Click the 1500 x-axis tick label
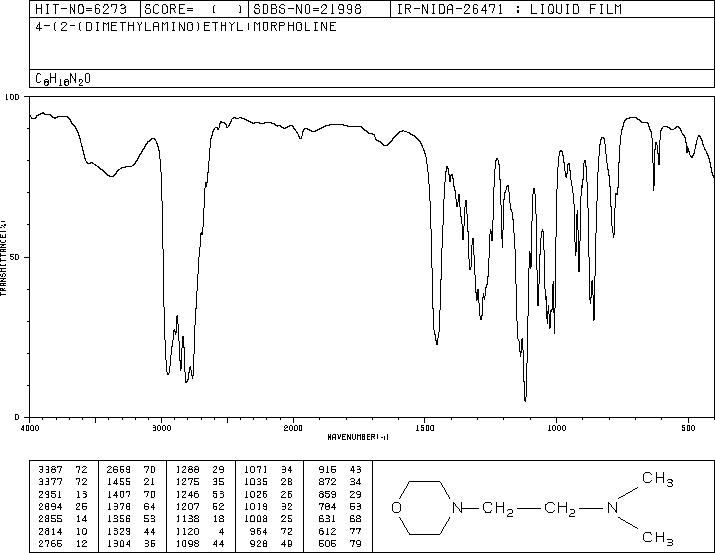Image resolution: width=715 pixels, height=553 pixels. point(425,428)
